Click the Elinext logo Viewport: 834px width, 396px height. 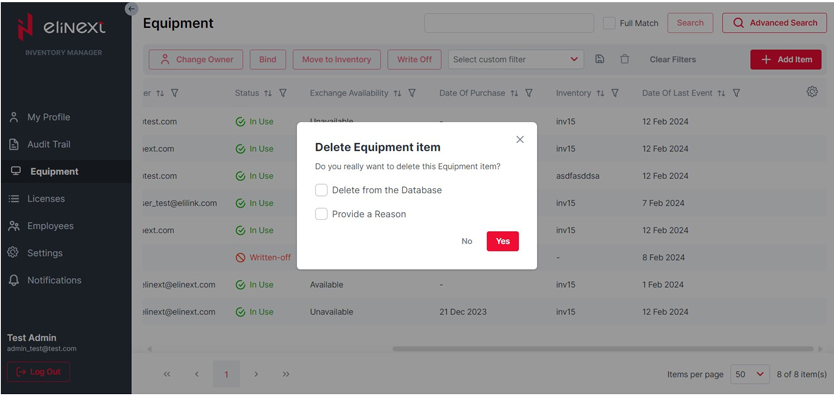coord(62,27)
